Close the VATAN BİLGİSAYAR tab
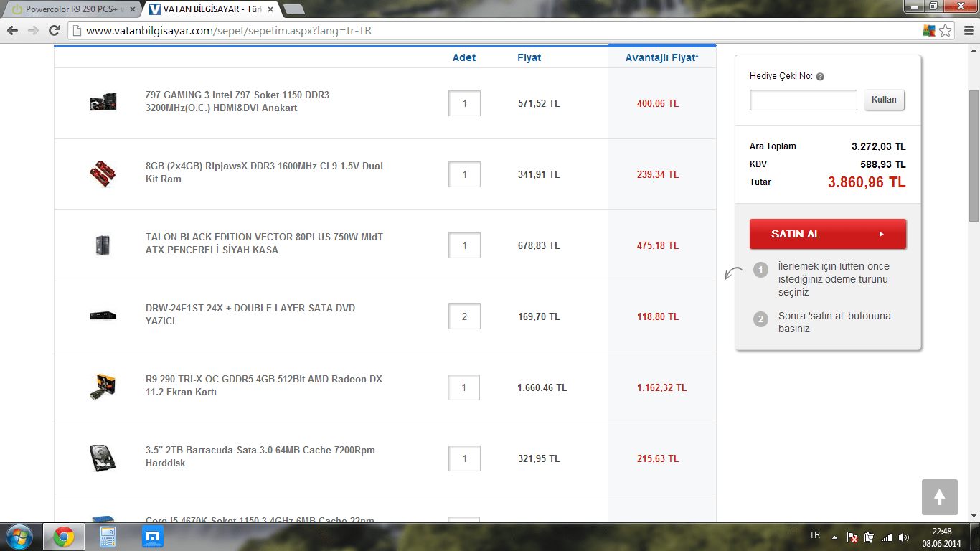980x551 pixels. [270, 10]
